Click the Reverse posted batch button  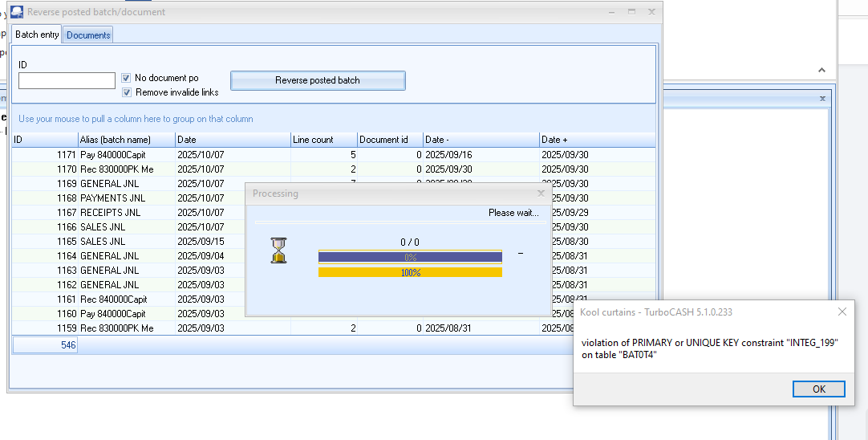(318, 80)
